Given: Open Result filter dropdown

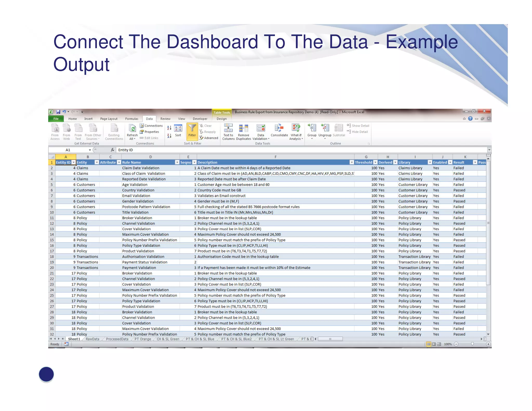Looking at the screenshot, I should click(475, 162).
